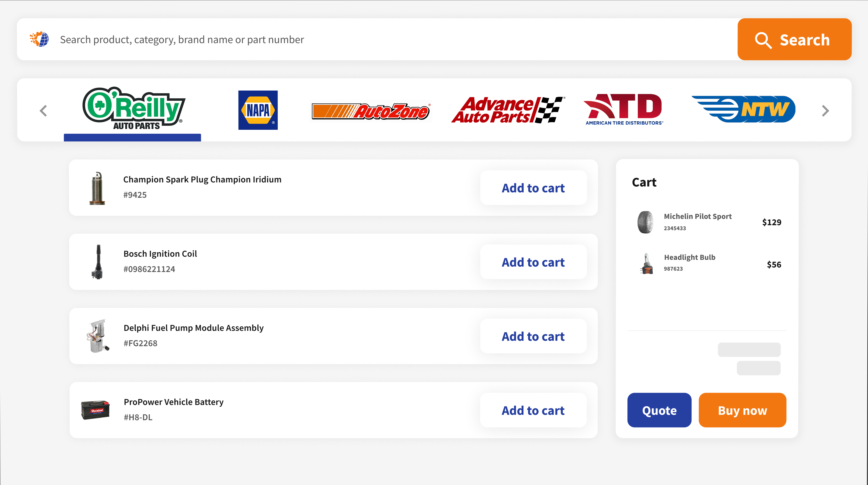Click the globe logo icon in search bar
The image size is (868, 485).
pos(39,39)
